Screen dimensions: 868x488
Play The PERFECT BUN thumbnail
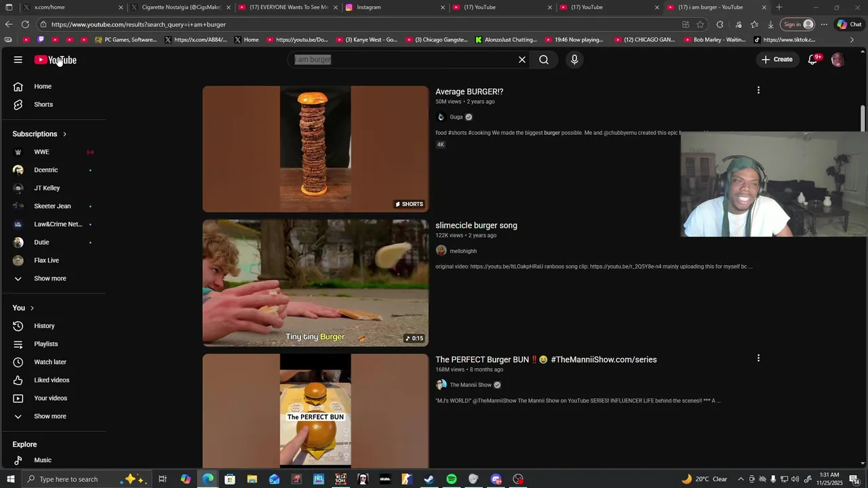tap(315, 411)
